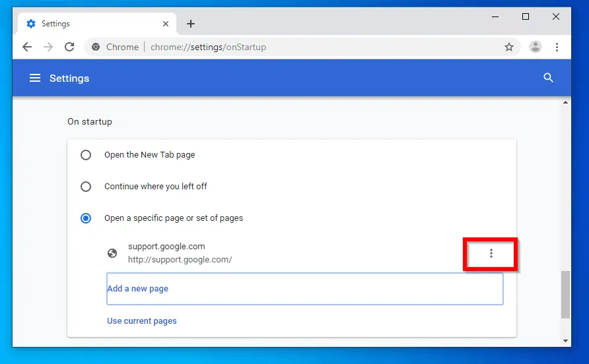Click Add a new page link
This screenshot has width=589, height=364.
[x=138, y=289]
